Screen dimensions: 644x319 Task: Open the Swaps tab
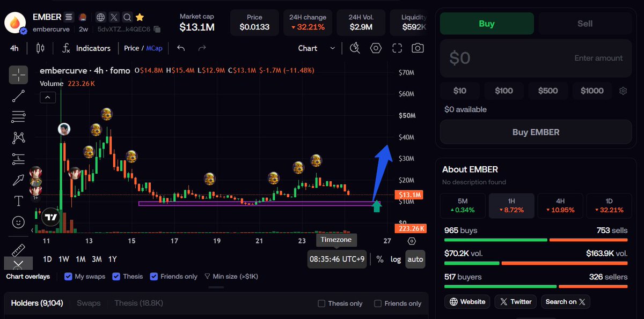click(89, 303)
